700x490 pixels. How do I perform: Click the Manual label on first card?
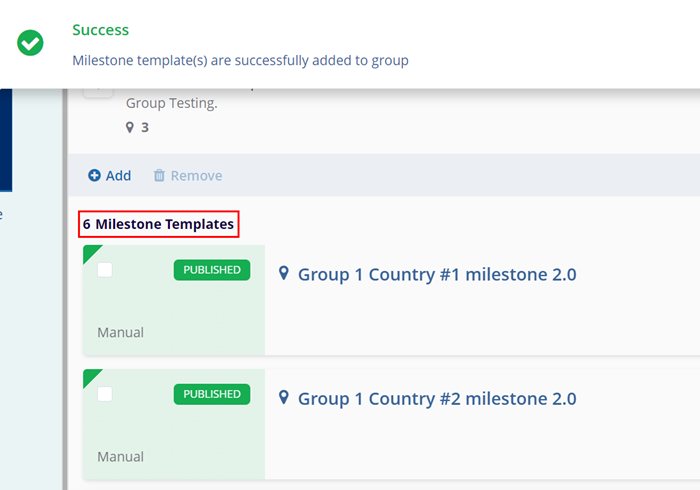pyautogui.click(x=120, y=332)
